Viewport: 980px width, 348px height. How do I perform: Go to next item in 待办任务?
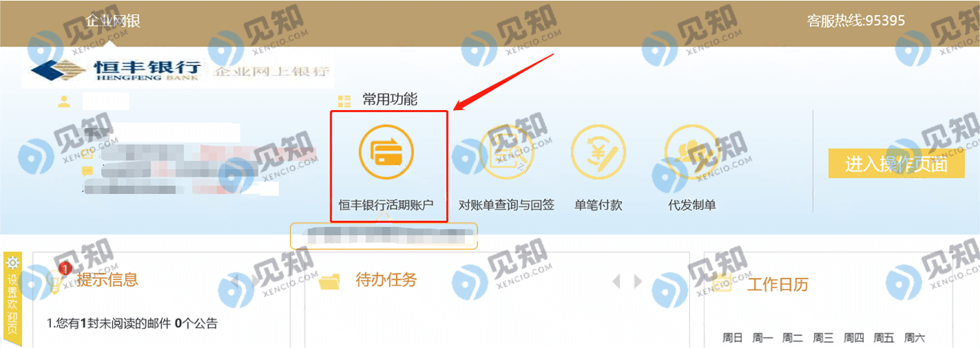pos(638,281)
